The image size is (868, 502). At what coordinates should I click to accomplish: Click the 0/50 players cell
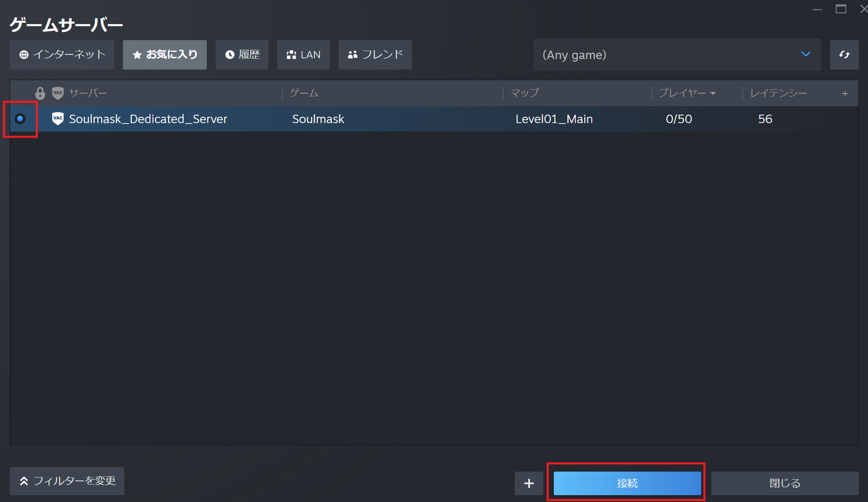coord(679,119)
